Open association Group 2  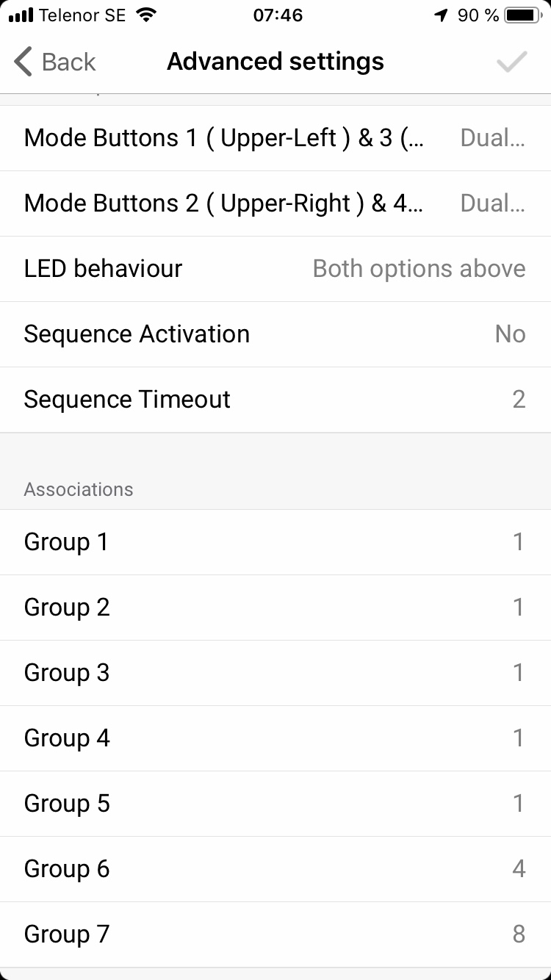275,608
